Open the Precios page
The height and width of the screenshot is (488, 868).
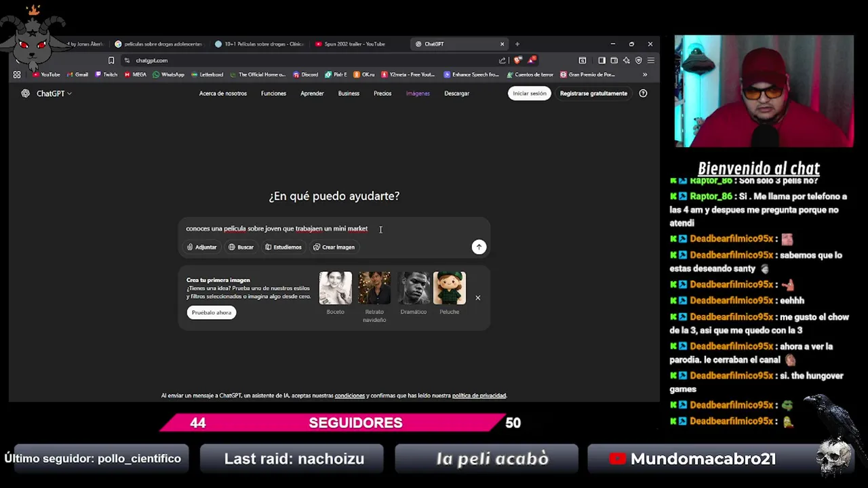pos(382,94)
